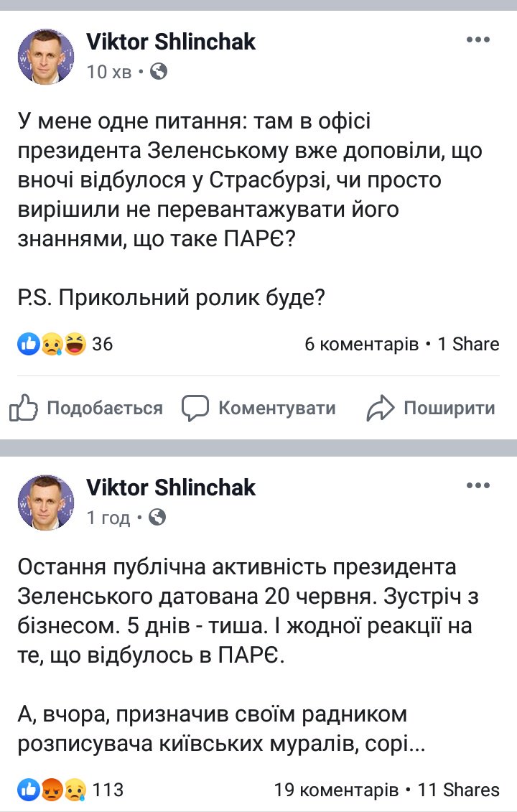Open the laughing reaction emoji on the first post

(x=74, y=345)
